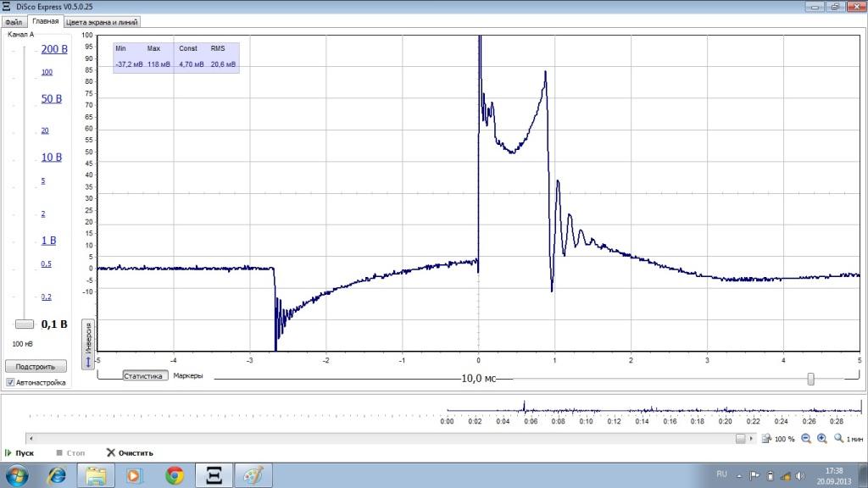Click the Очистить clear button

tap(130, 452)
